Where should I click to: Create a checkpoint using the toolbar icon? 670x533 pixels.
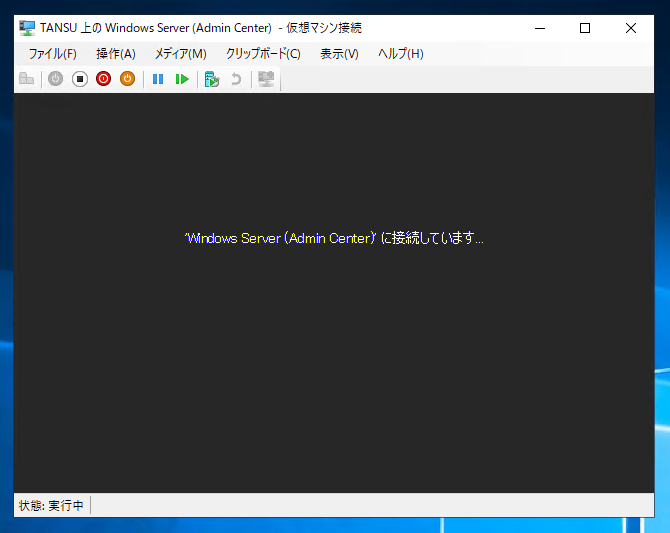[212, 79]
